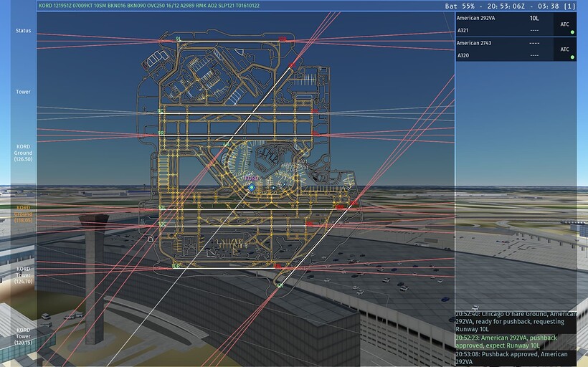Open the Status menu
588x367 pixels.
coord(23,31)
